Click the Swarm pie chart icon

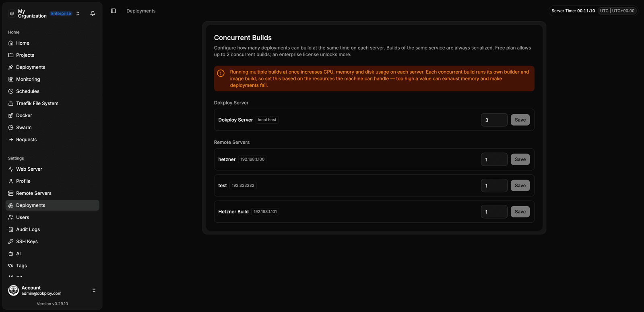11,128
